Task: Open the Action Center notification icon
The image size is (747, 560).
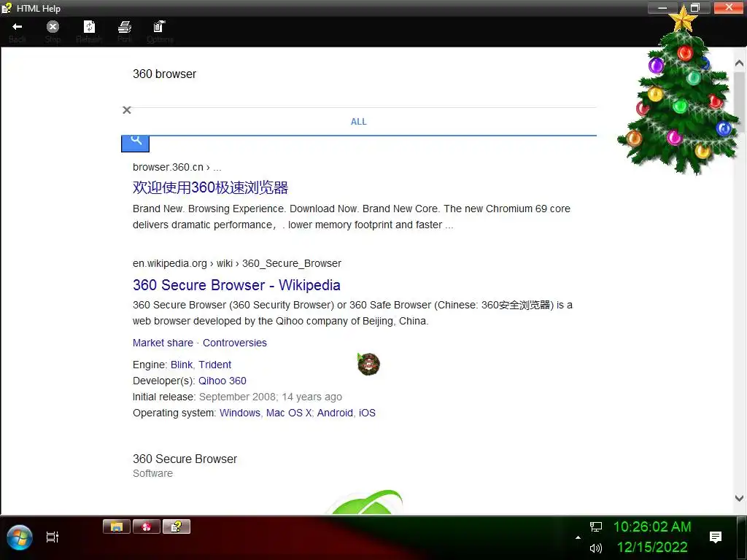Action: click(x=716, y=537)
